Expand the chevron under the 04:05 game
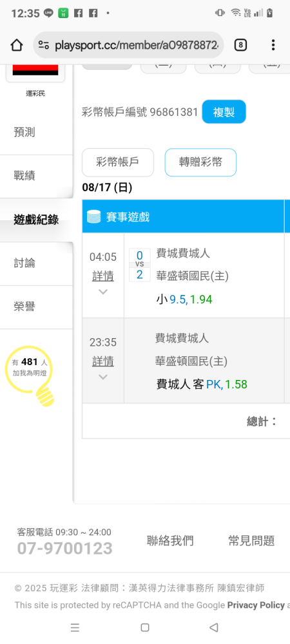Viewport: 290px width, 644px height. tap(103, 292)
